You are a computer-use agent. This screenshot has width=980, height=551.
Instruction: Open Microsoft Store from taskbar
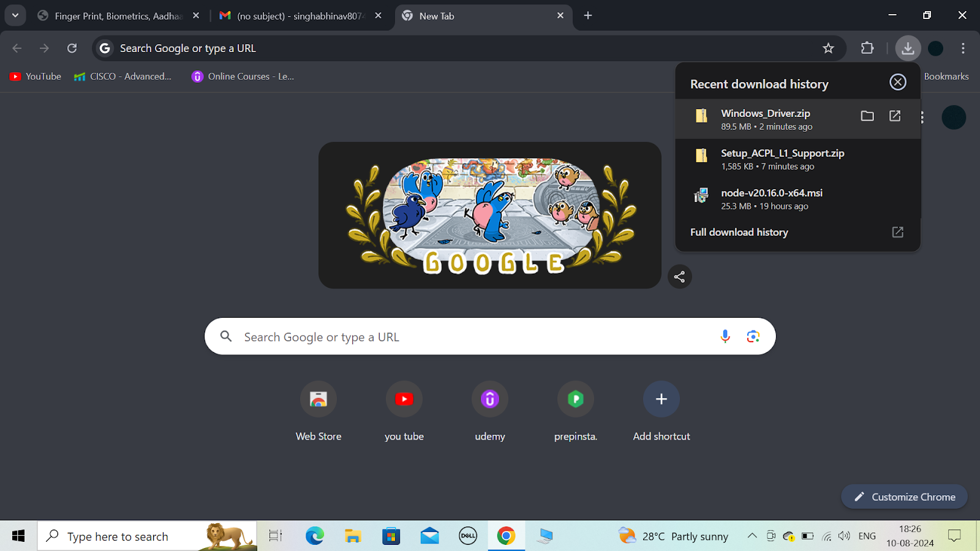391,536
